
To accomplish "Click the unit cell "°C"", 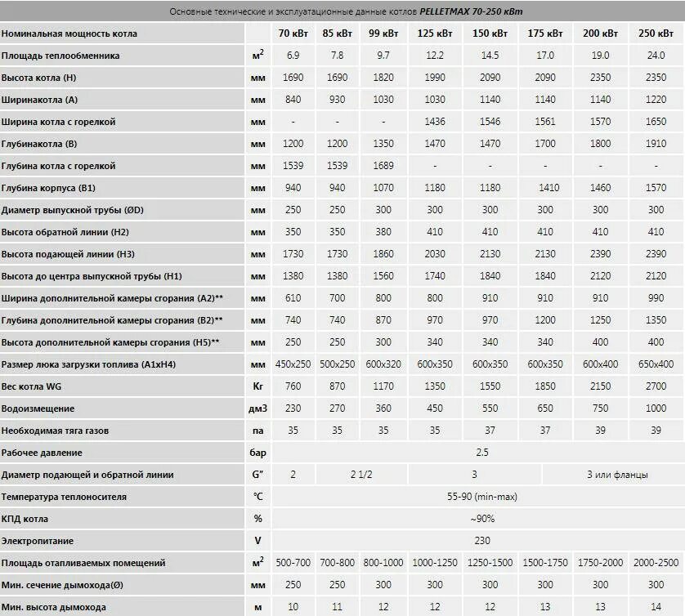I will click(x=257, y=497).
